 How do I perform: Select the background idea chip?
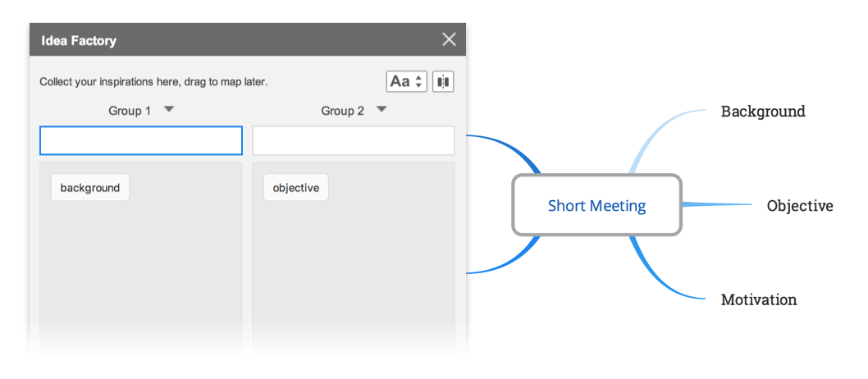90,188
